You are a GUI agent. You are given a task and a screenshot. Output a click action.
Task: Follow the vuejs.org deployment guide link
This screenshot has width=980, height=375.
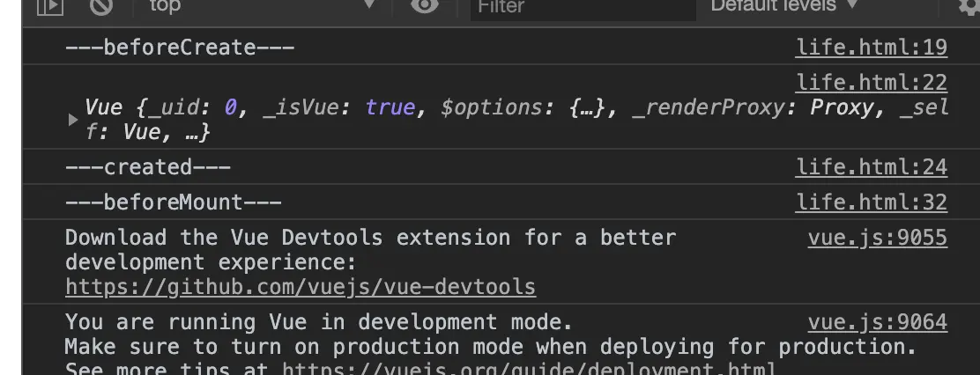[x=530, y=368]
